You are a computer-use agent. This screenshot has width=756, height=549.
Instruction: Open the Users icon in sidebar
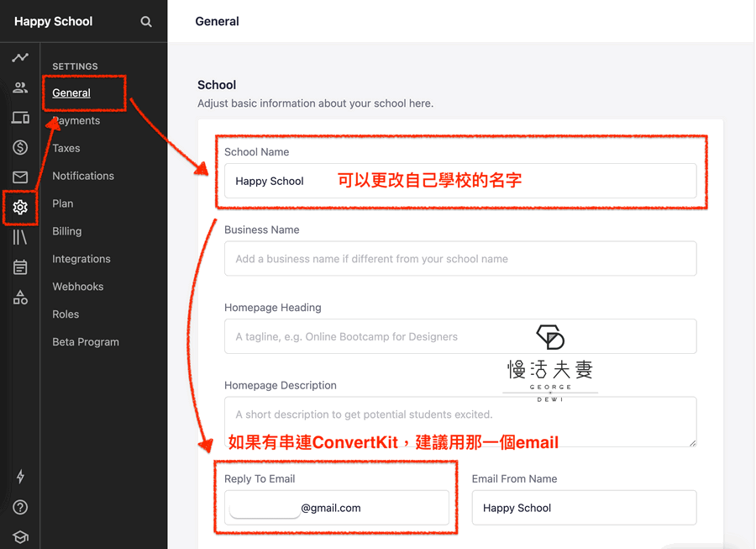tap(20, 87)
